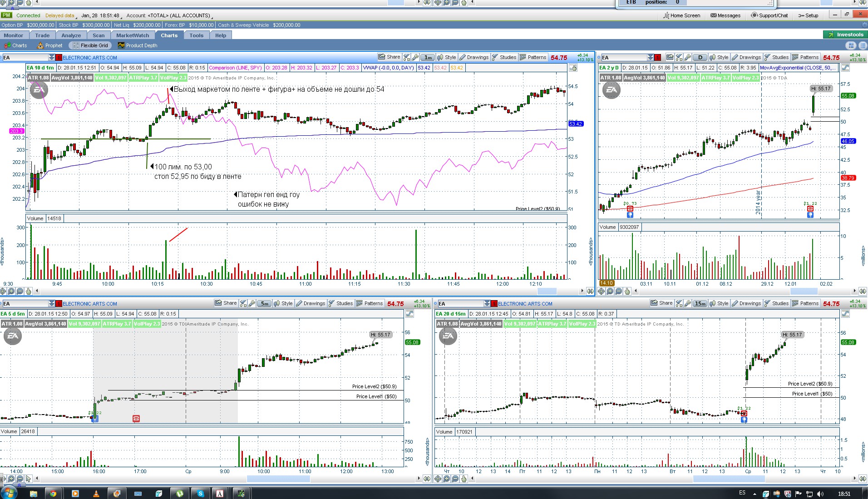Switch to the Monitor tab

[x=14, y=35]
